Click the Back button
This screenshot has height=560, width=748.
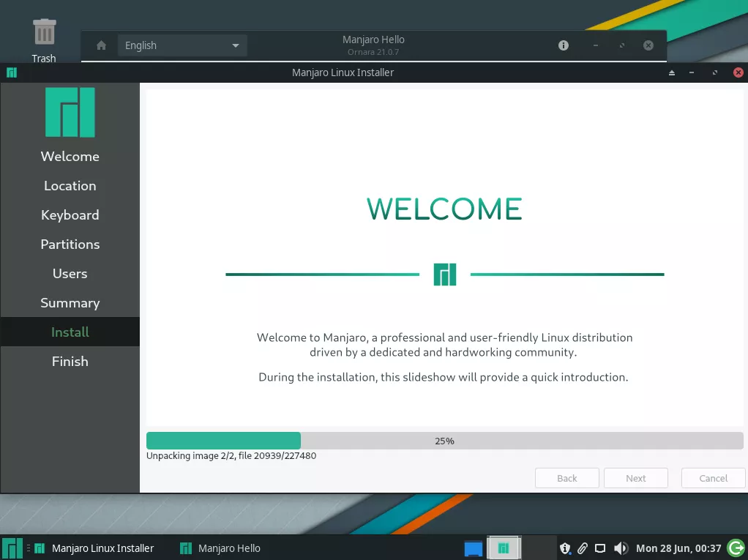coord(566,478)
